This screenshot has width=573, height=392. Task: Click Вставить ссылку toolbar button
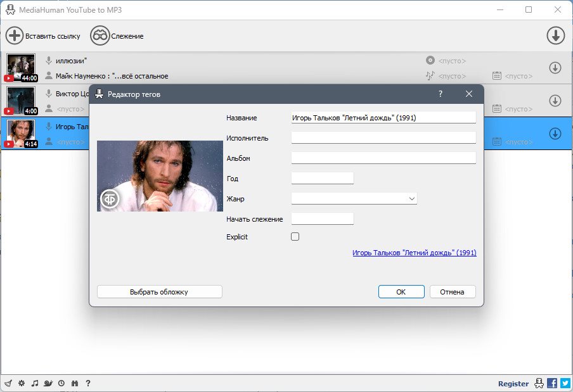(x=42, y=35)
